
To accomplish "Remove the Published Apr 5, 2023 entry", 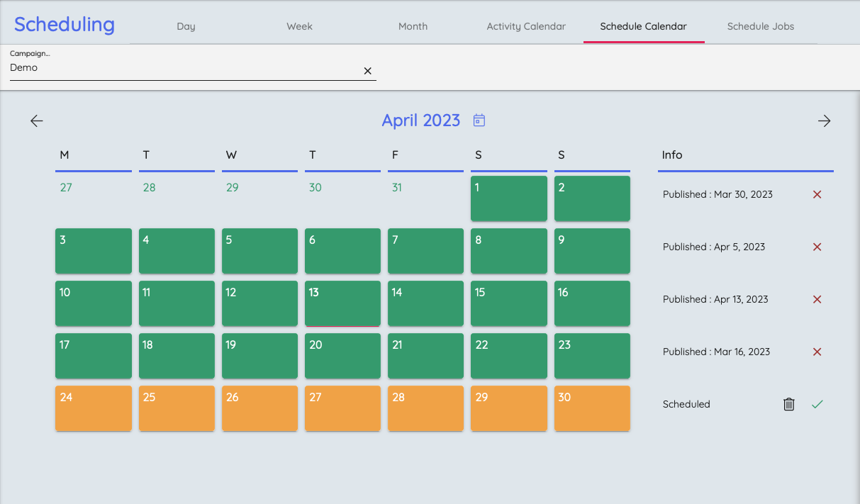I will pos(817,247).
